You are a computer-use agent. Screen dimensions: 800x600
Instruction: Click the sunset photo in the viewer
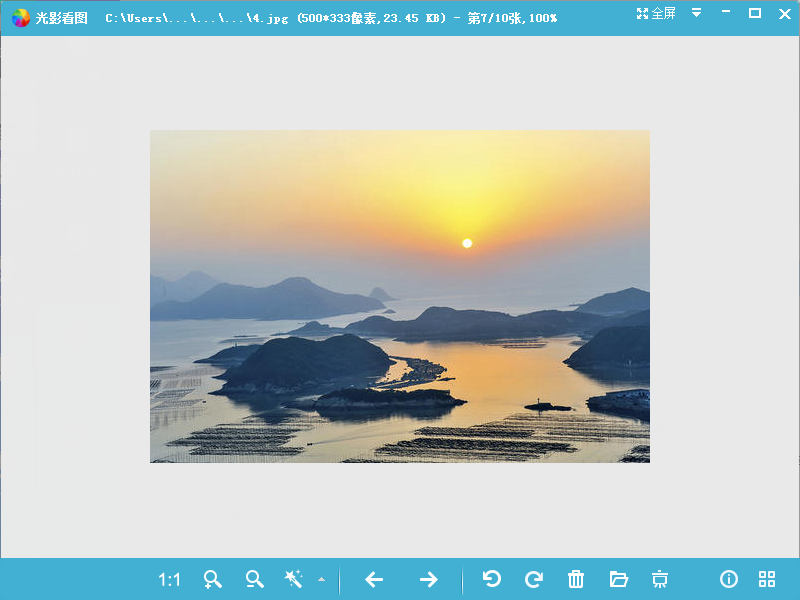[x=399, y=296]
